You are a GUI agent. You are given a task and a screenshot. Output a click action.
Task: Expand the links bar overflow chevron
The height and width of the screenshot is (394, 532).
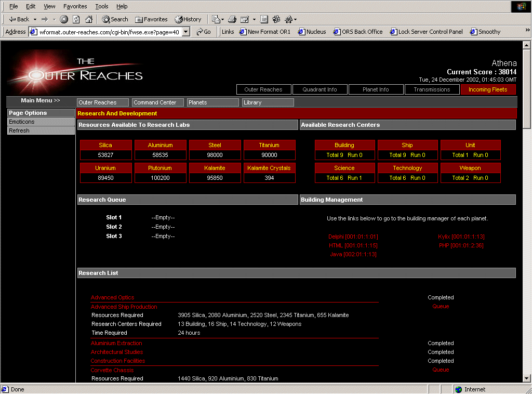click(x=527, y=31)
